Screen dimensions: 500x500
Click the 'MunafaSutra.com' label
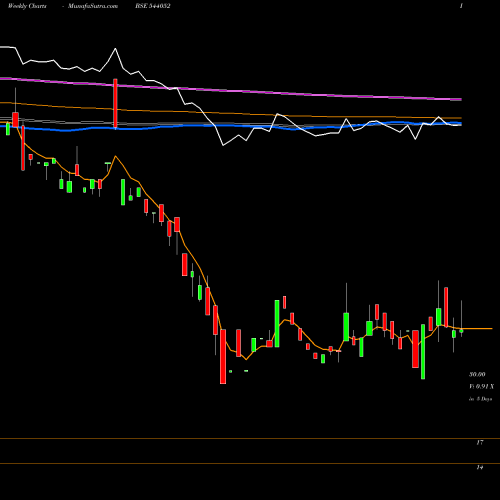pyautogui.click(x=93, y=6)
